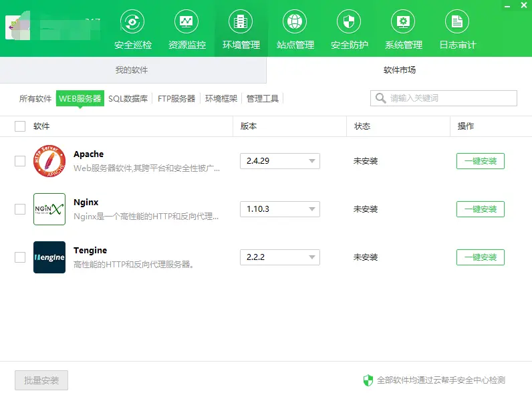
Task: Click the search magnifier icon
Action: pos(381,98)
